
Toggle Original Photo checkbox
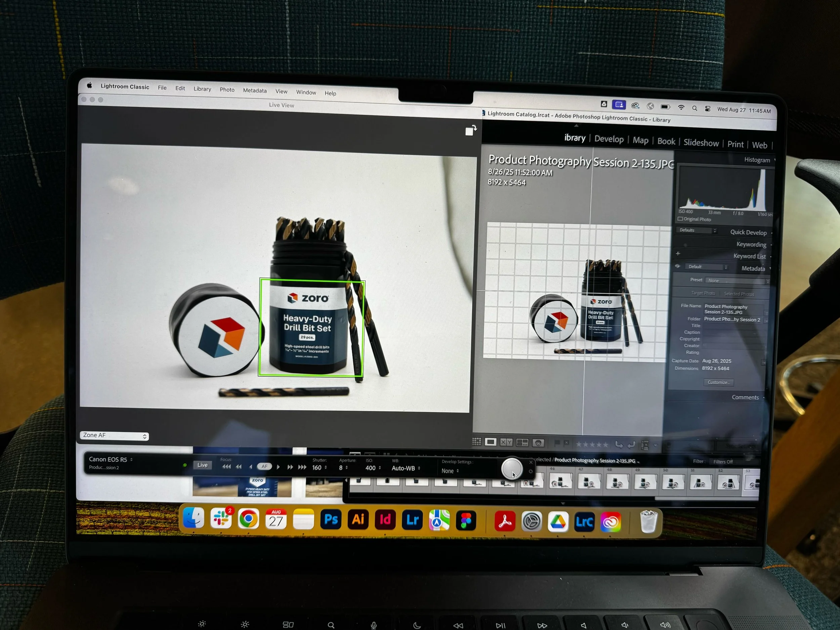680,219
